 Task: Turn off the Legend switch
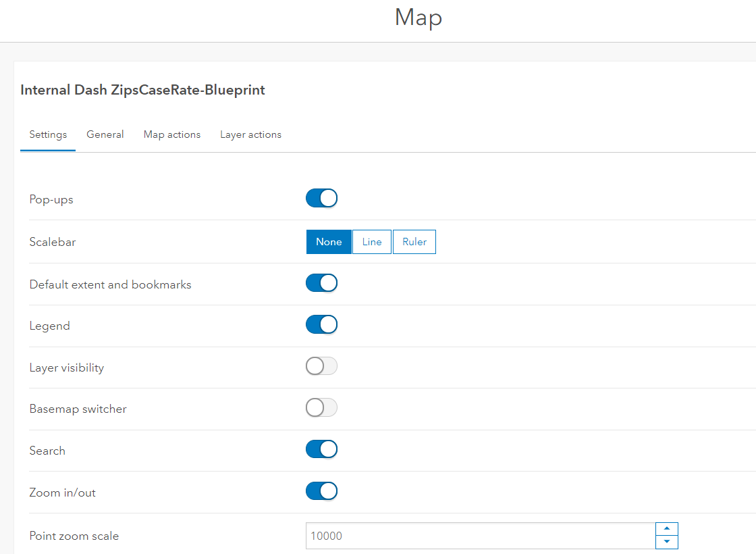321,325
